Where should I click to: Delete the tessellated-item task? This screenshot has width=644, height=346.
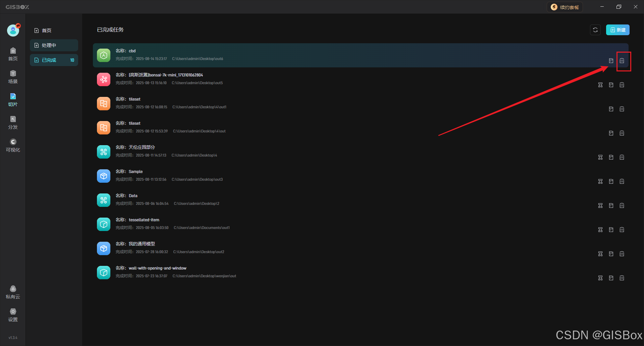[622, 230]
